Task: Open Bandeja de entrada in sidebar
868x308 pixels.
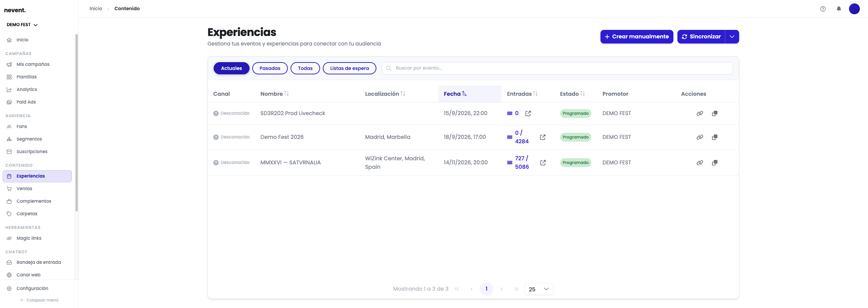Action: click(37, 262)
